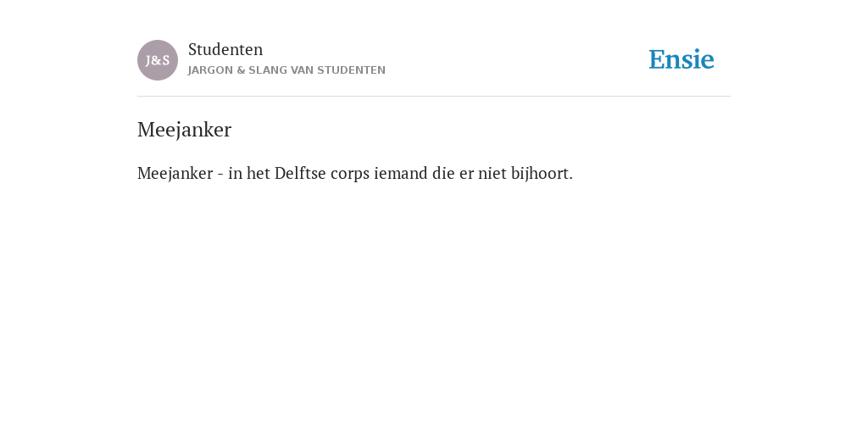Click the first word Meejanker in the definition
The height and width of the screenshot is (434, 868).
175,174
